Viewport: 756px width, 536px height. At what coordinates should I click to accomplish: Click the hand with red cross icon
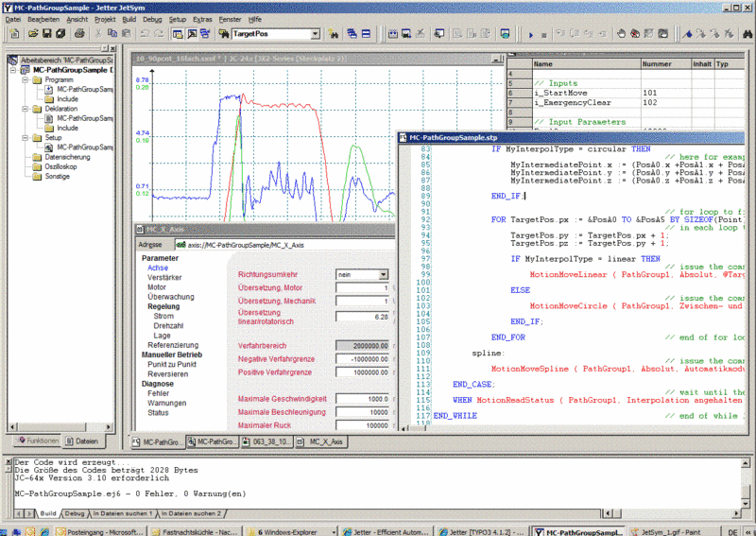(x=635, y=34)
